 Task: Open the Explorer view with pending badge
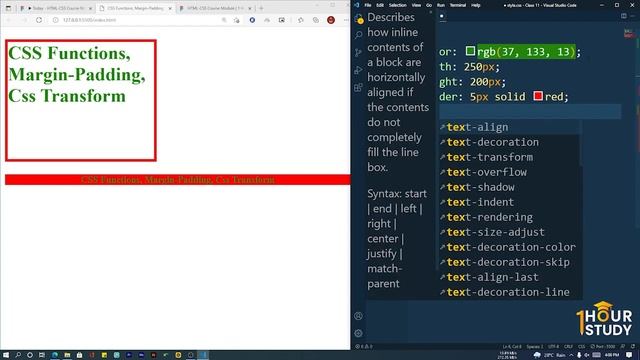tap(359, 18)
